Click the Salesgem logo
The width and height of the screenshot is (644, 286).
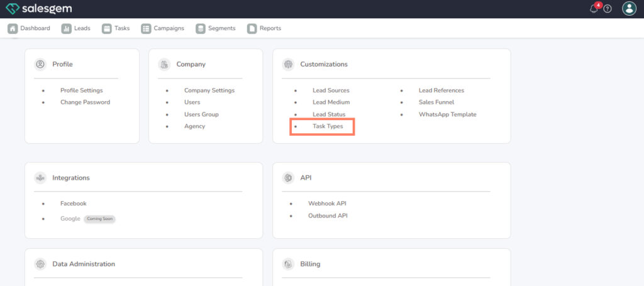point(38,9)
